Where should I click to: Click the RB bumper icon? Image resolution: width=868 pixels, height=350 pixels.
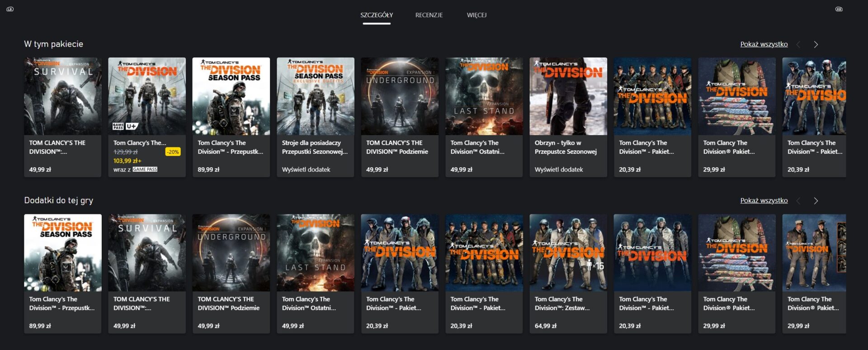coord(839,9)
